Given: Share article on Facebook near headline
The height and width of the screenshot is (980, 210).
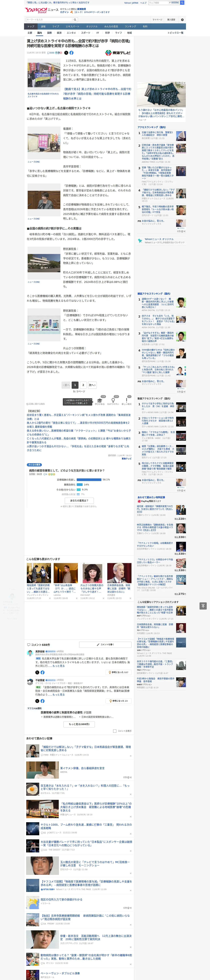Looking at the screenshot, I should [x=71, y=53].
